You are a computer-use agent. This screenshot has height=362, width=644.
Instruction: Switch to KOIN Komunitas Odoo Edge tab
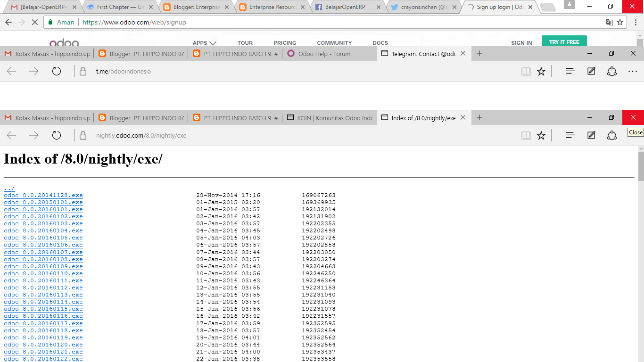[x=330, y=118]
